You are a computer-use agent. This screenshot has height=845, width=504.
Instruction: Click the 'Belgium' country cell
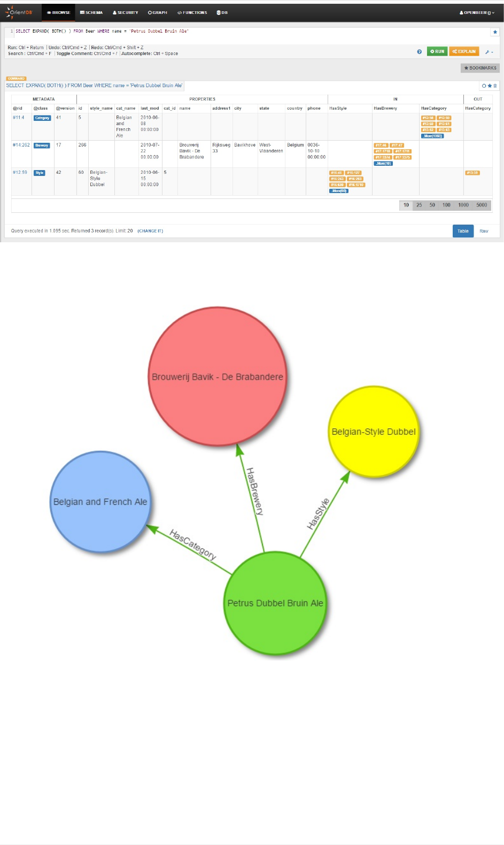click(295, 145)
